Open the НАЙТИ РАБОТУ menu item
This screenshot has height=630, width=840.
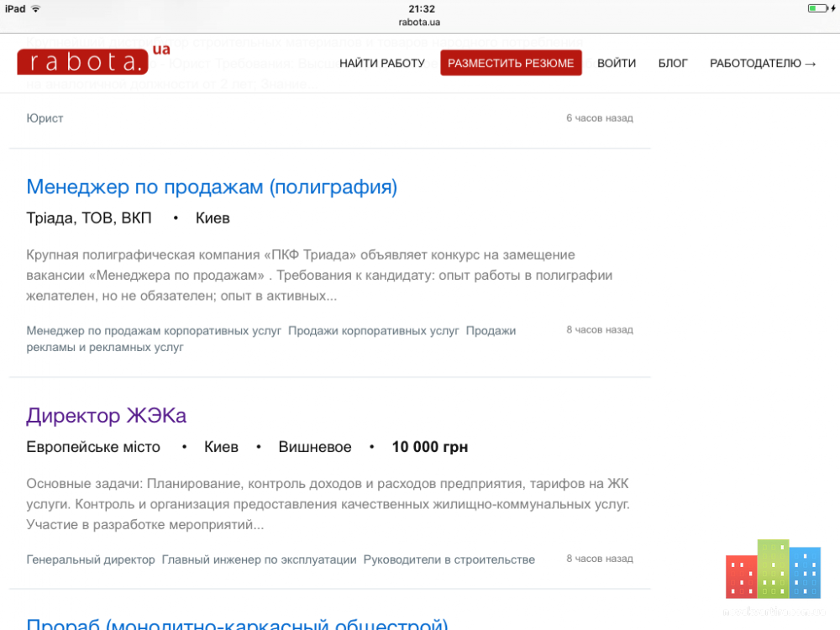click(382, 63)
